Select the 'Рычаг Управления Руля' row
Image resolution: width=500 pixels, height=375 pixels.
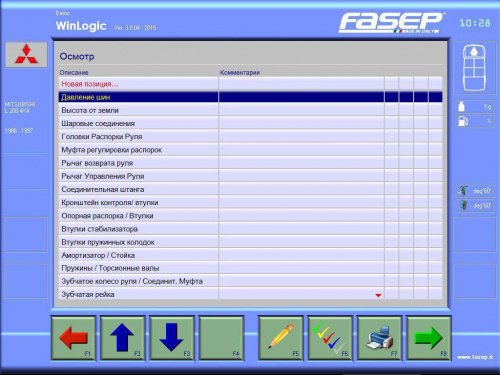251,176
